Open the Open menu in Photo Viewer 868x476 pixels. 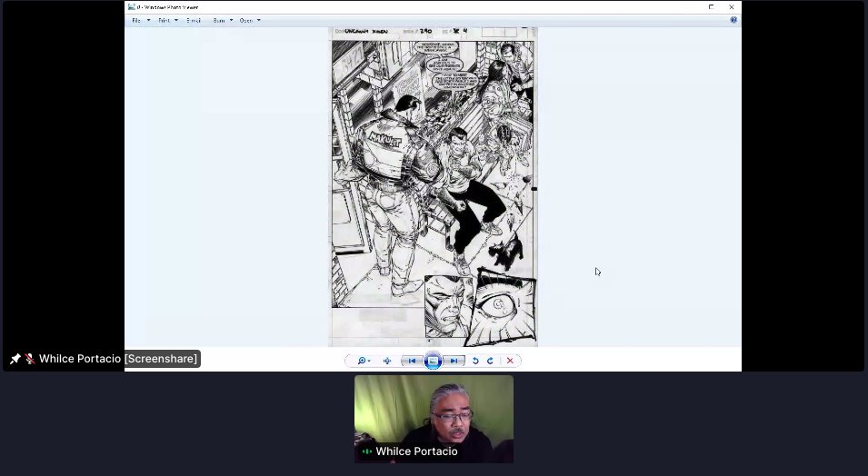[246, 21]
